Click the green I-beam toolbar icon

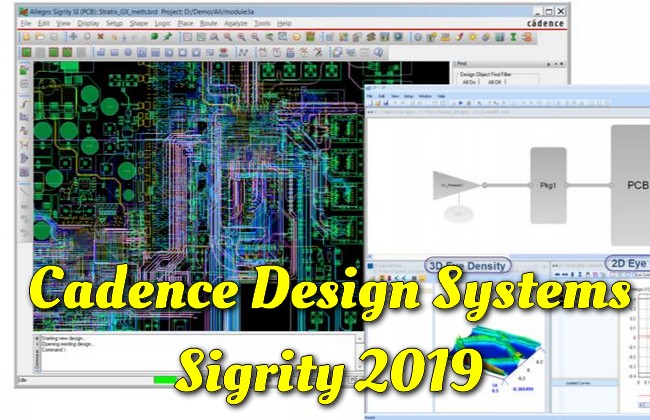point(513,37)
